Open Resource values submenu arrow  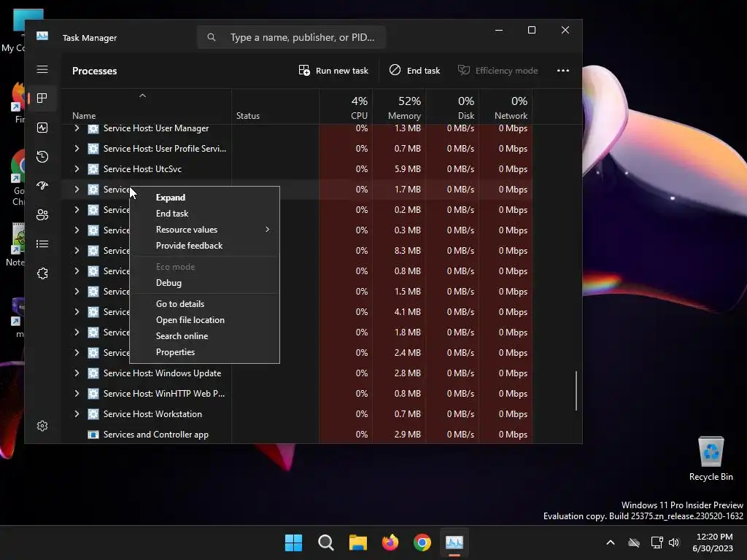click(267, 230)
